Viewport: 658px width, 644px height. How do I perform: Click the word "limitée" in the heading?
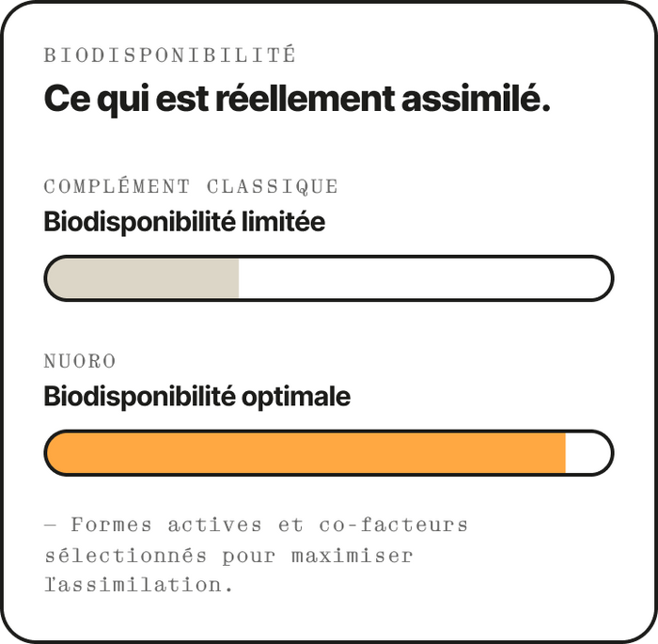[283, 221]
